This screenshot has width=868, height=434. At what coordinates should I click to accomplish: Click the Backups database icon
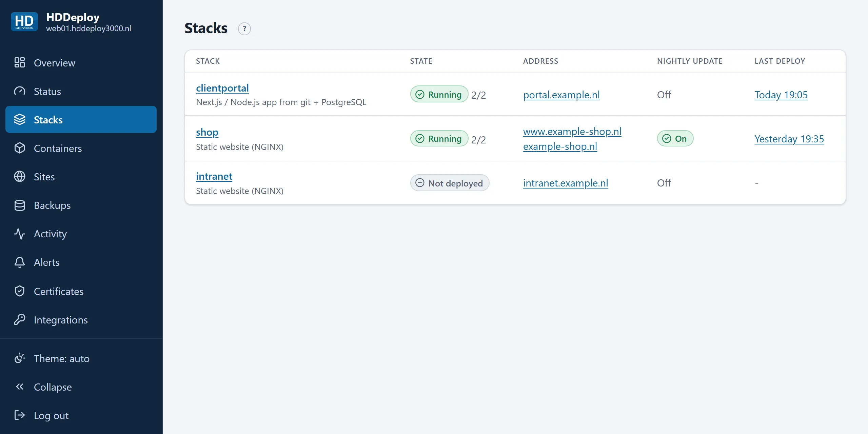click(20, 205)
